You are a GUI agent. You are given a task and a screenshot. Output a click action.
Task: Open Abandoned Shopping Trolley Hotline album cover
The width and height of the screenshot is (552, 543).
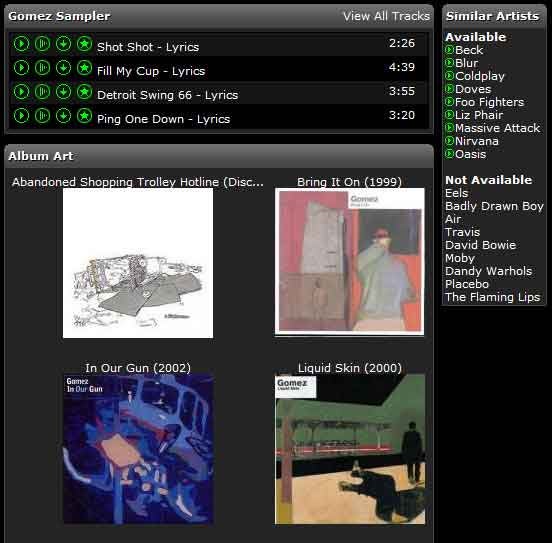click(138, 263)
